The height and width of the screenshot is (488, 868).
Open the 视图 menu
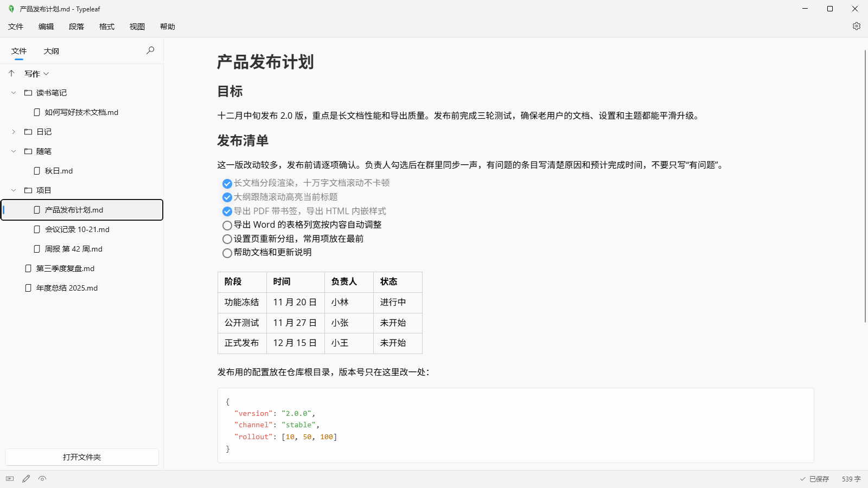click(x=137, y=27)
